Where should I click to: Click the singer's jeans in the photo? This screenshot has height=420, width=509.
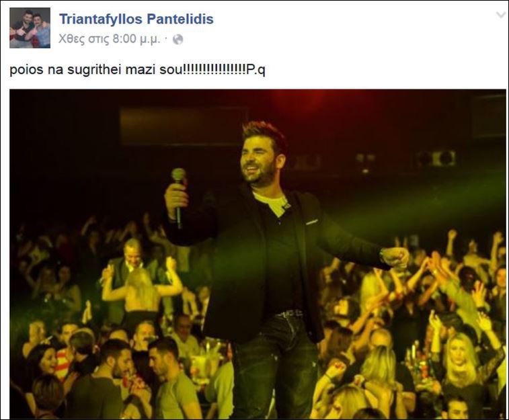276,366
